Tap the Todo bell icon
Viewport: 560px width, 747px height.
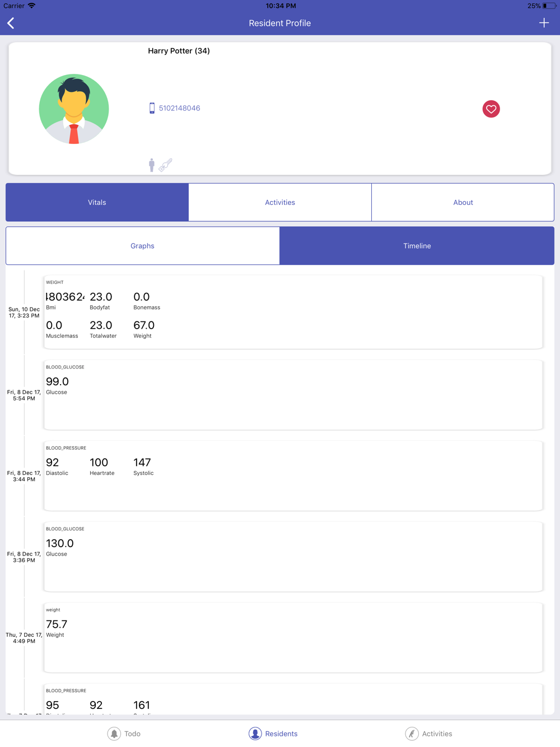pyautogui.click(x=114, y=734)
